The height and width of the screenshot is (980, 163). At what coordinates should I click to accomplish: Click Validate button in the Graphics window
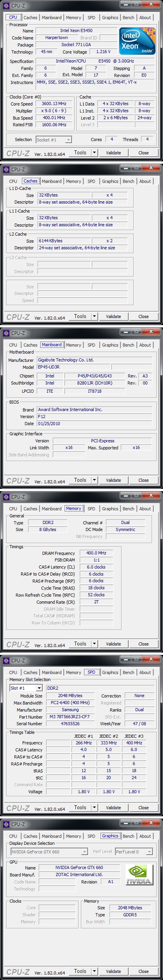tap(113, 971)
